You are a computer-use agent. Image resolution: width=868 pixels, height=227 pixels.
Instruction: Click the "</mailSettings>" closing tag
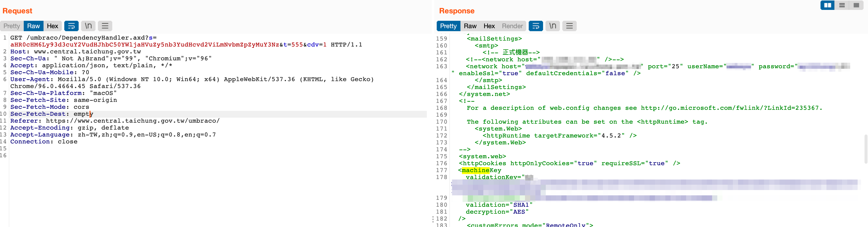tap(496, 87)
